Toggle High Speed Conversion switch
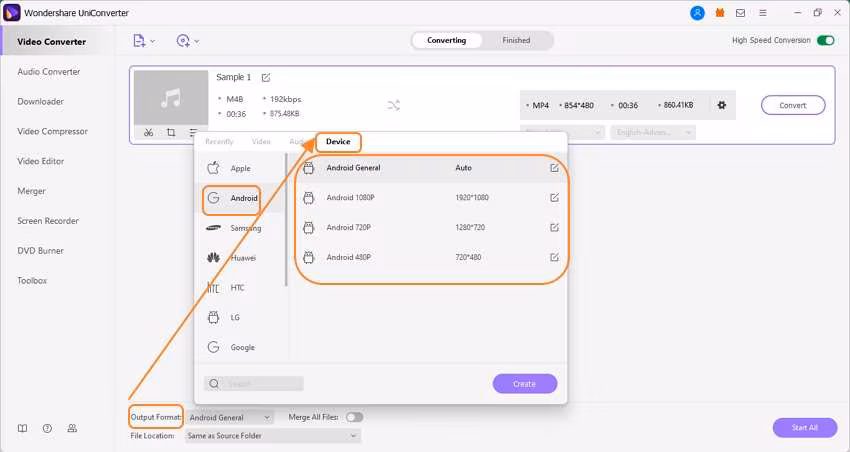 pos(826,41)
